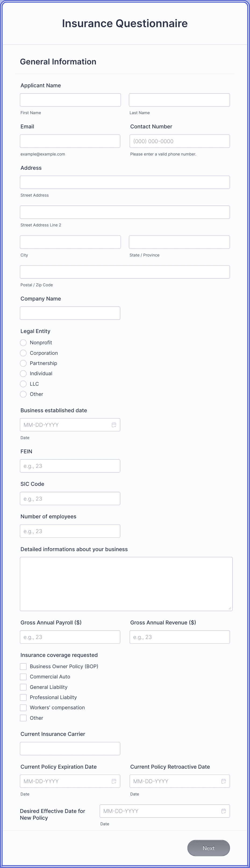Click the Postal / Zip Code field
Image resolution: width=250 pixels, height=868 pixels.
click(125, 272)
